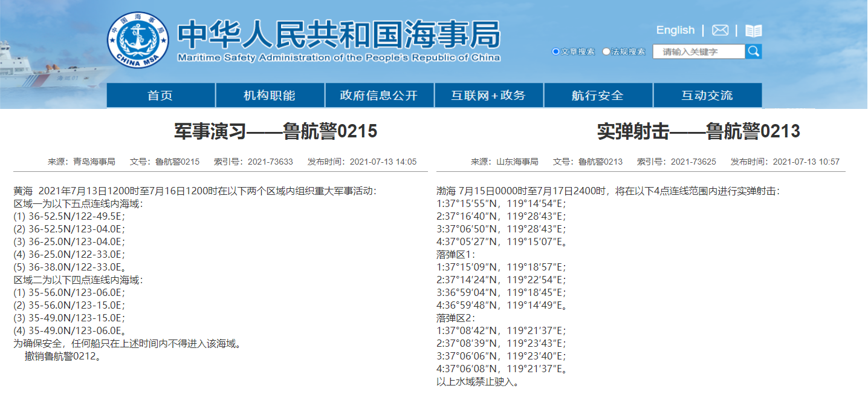Click the China MSA anchor logo
The width and height of the screenshot is (868, 397).
(138, 40)
